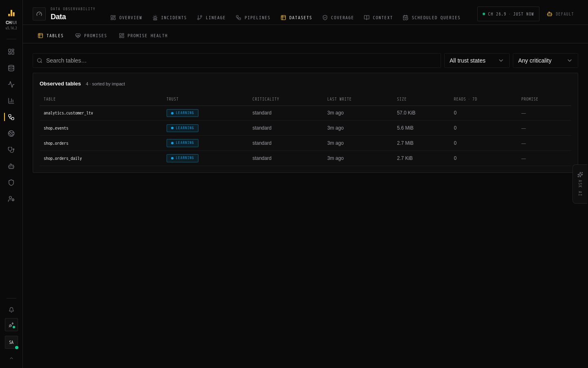Click the Last Write column header
Image resolution: width=588 pixels, height=368 pixels.
339,99
